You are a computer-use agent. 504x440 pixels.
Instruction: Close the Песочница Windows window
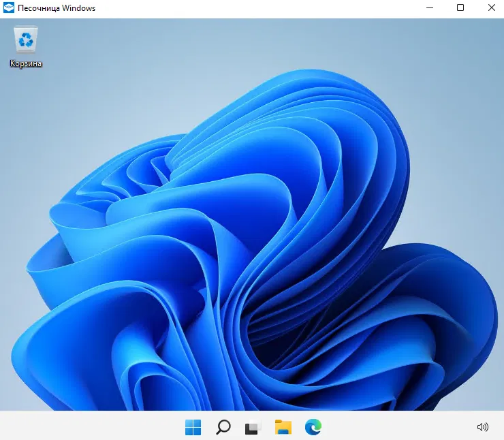(x=492, y=7)
